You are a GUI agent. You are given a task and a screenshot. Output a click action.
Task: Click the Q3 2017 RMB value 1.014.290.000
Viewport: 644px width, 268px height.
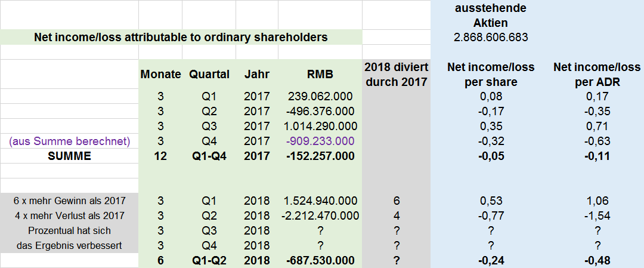(321, 126)
